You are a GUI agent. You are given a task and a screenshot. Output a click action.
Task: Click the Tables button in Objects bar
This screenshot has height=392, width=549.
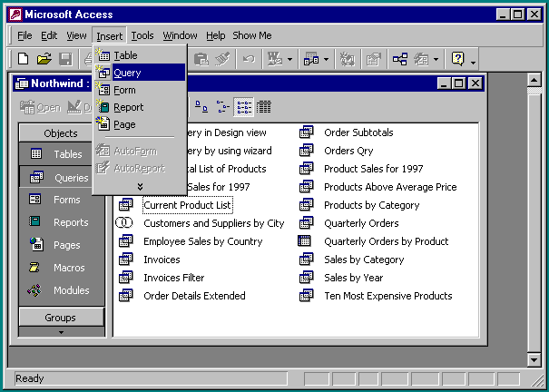point(60,154)
